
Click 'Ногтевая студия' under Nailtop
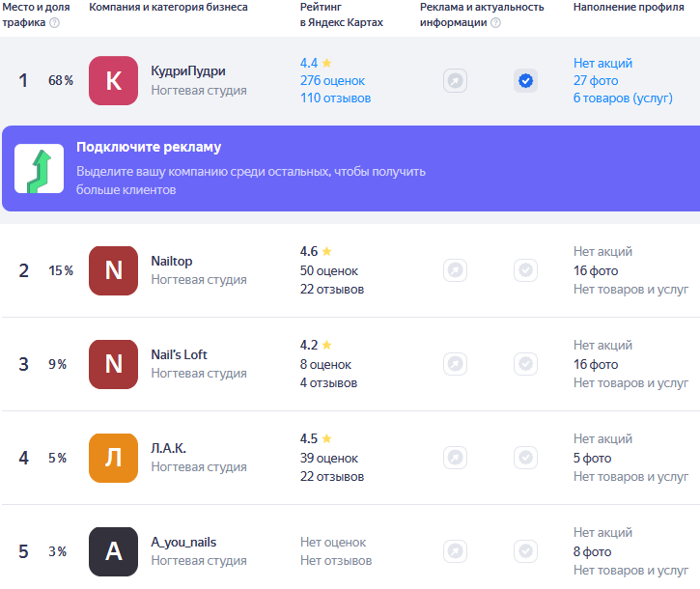(x=199, y=280)
